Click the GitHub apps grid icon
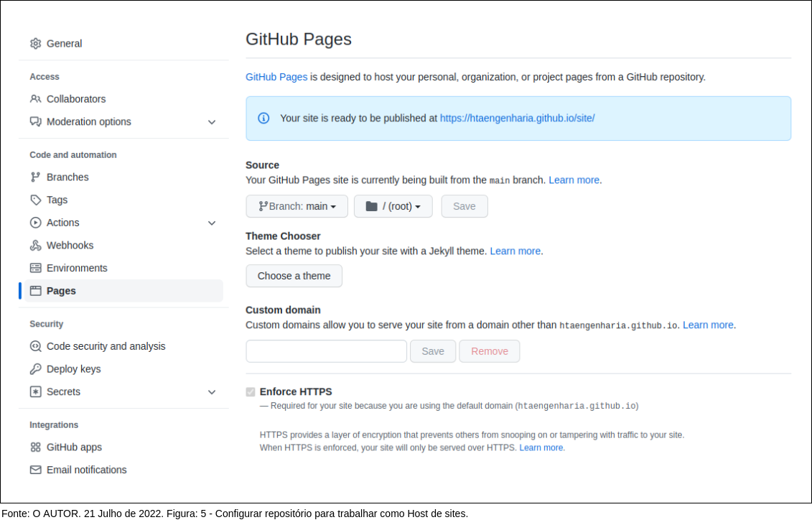This screenshot has width=812, height=525. (x=35, y=447)
